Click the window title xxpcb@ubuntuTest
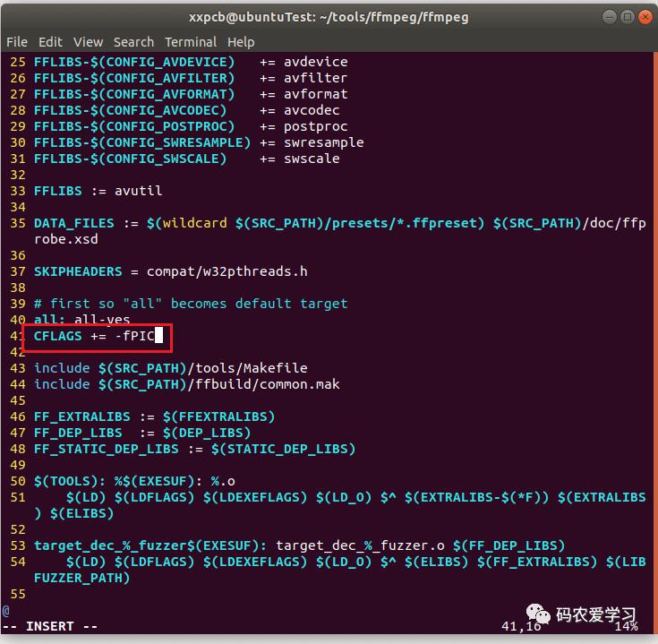658x644 pixels. [x=329, y=17]
